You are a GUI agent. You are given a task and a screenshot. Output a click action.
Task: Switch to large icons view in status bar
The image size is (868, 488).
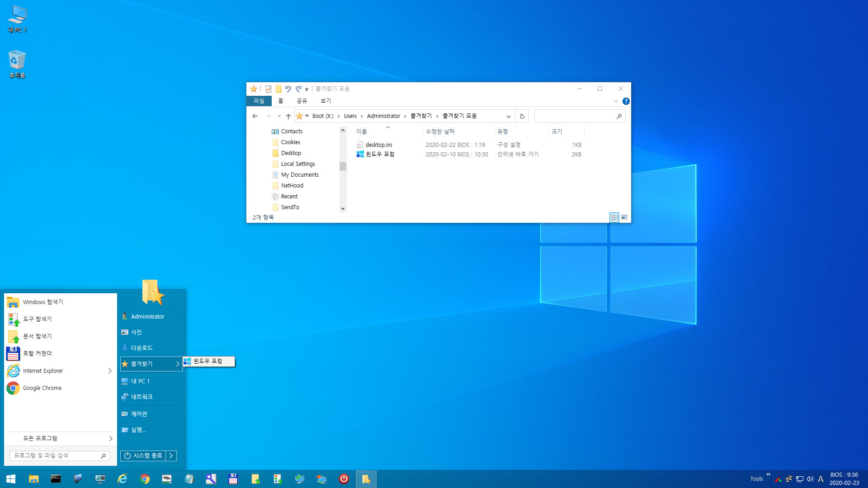click(x=624, y=217)
